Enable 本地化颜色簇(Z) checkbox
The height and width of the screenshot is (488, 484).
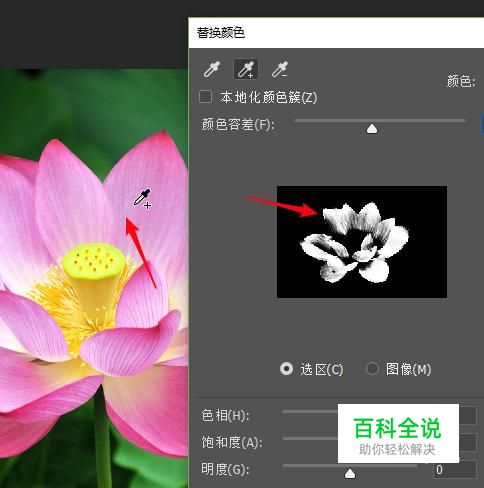205,97
